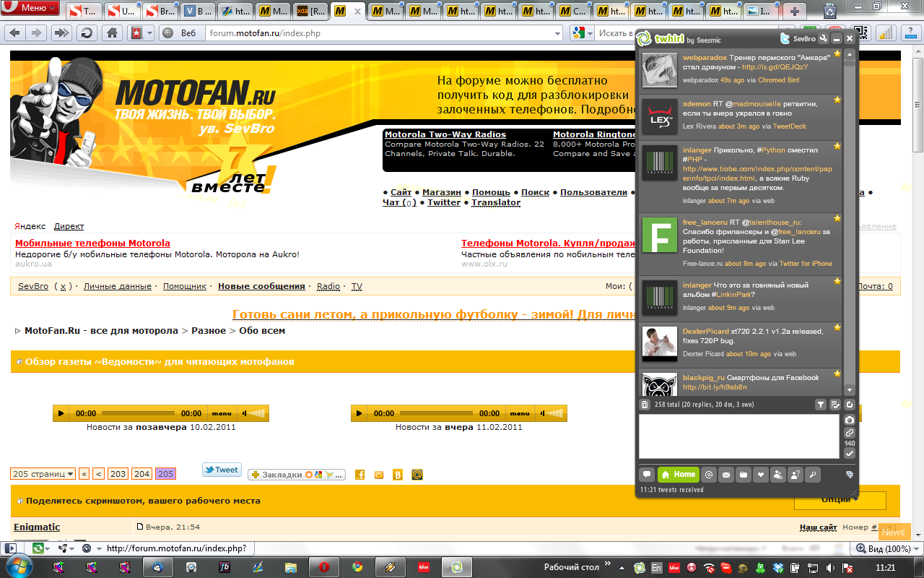Launch Chrome from the taskbar

pos(357,567)
